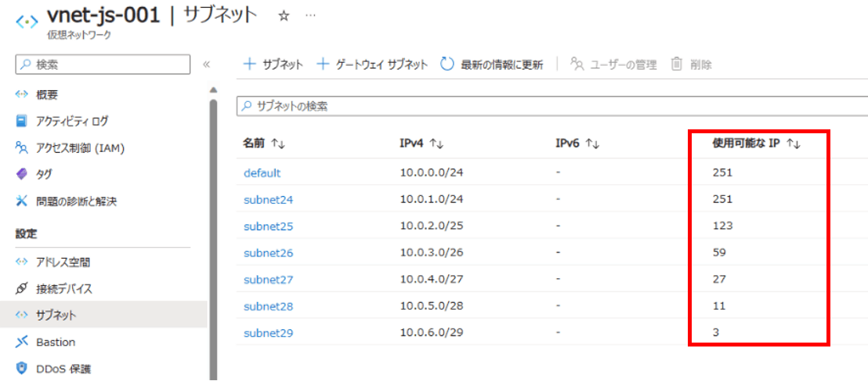
Task: Open the subnet26 link
Action: [268, 252]
